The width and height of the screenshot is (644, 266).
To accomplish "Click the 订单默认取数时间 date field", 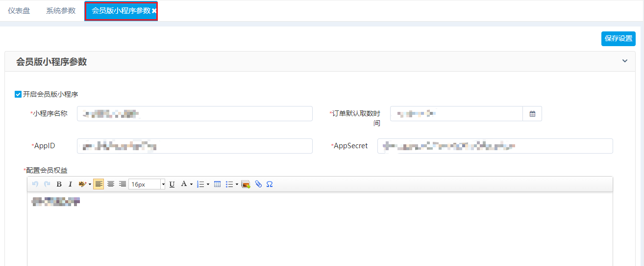I will click(456, 114).
